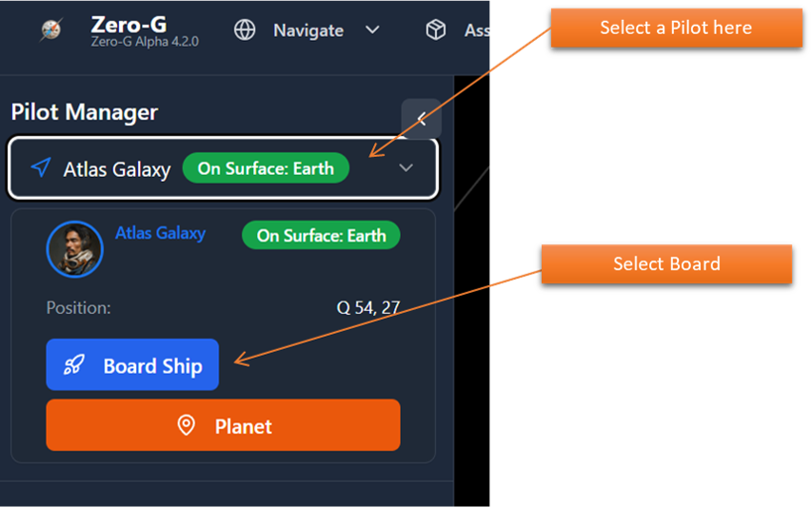Image resolution: width=812 pixels, height=507 pixels.
Task: Open the Atlas Galaxy pilot selector
Action: 116,169
